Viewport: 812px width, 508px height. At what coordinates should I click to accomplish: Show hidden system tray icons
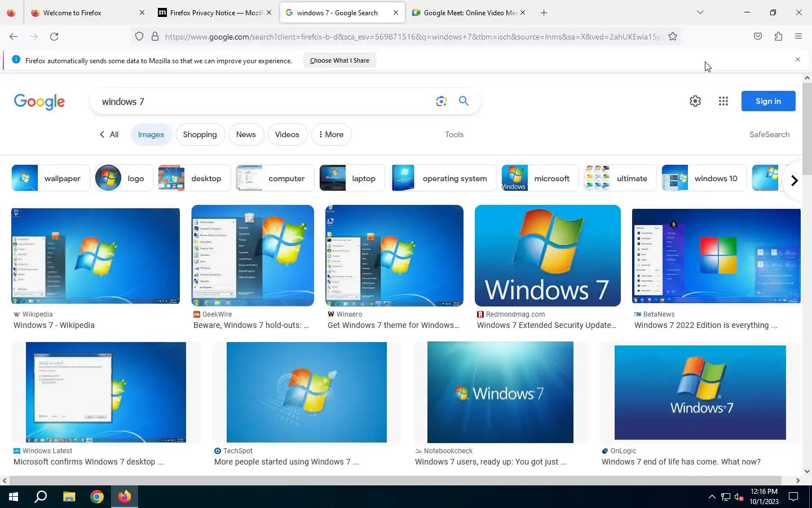point(712,497)
